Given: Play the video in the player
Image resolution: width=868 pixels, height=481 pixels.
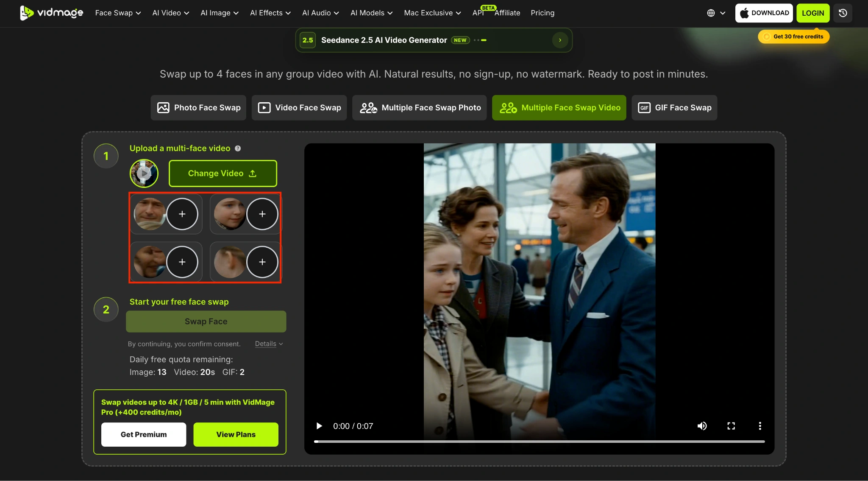Looking at the screenshot, I should (x=319, y=426).
